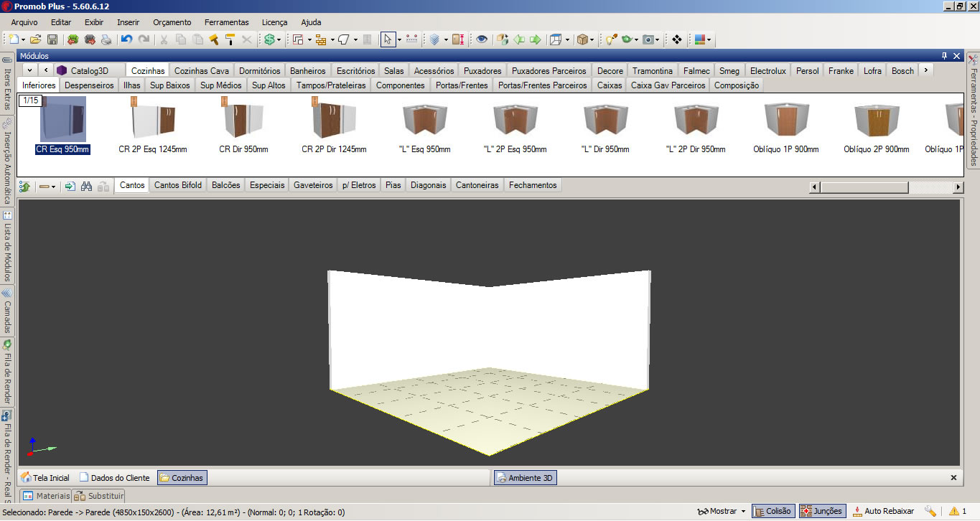Screen dimensions: 980x521
Task: Click the green teapot render icon
Action: (627, 39)
